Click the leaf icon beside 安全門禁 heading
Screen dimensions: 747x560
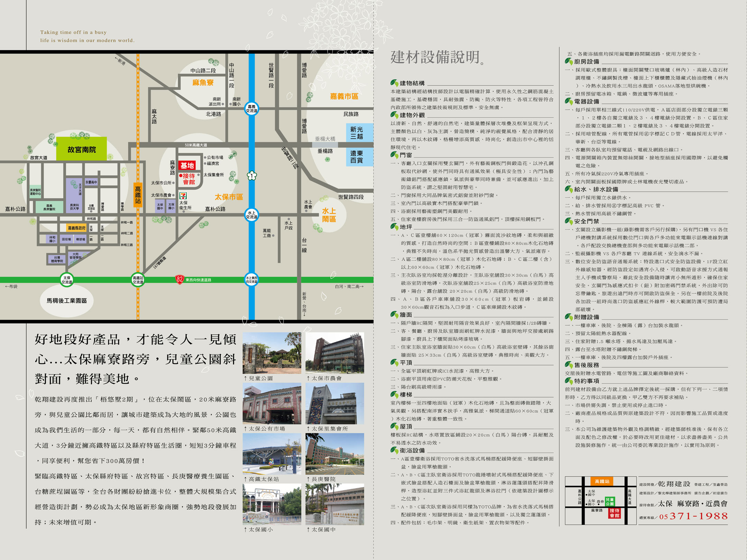(x=569, y=221)
